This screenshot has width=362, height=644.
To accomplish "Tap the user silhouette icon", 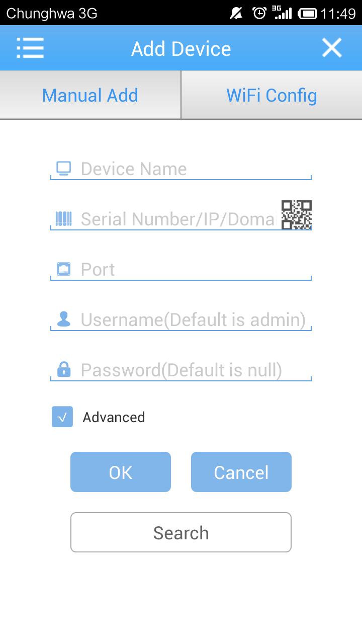I will [x=63, y=319].
